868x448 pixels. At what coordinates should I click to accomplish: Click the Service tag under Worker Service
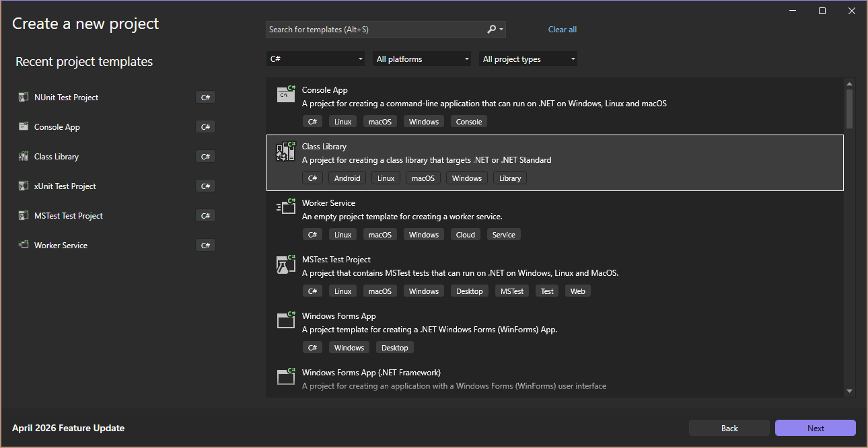[x=504, y=235]
